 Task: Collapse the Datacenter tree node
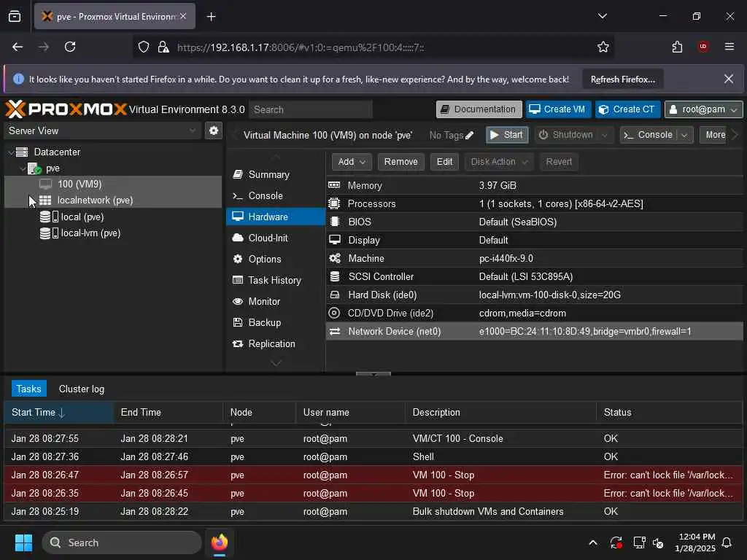[x=11, y=152]
